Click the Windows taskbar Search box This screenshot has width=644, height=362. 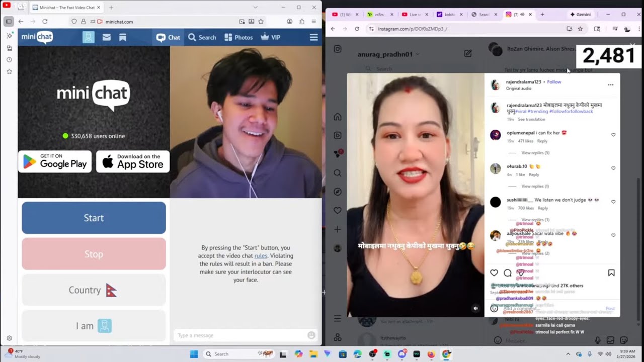tap(239, 354)
